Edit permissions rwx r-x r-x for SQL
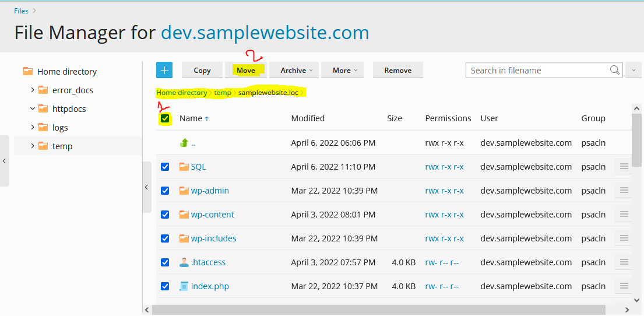The height and width of the screenshot is (316, 644). (445, 167)
